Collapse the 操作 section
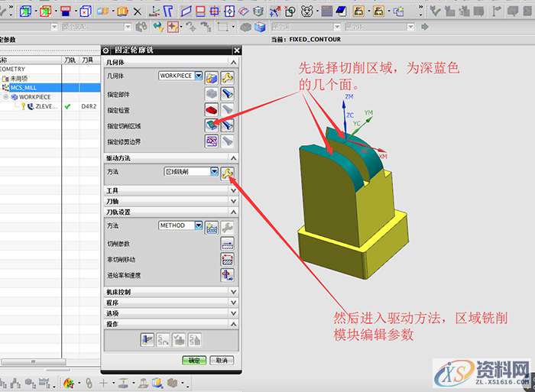The image size is (535, 392). coord(233,324)
